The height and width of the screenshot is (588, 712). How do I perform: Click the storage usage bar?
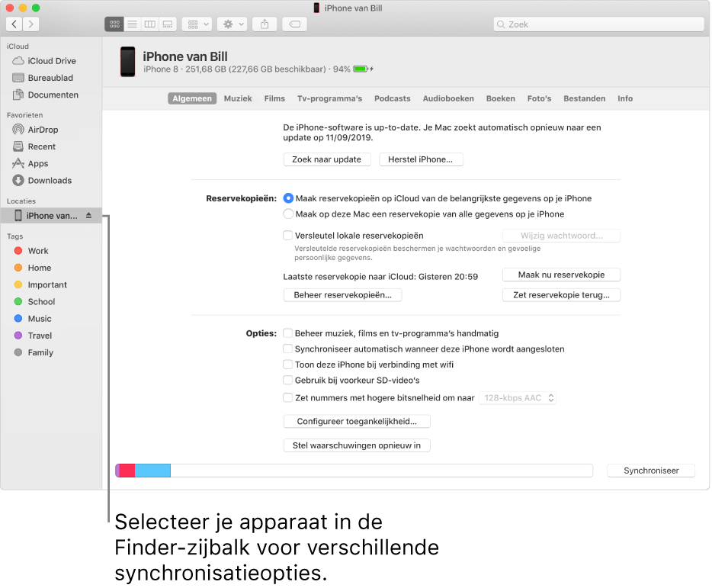pyautogui.click(x=354, y=471)
